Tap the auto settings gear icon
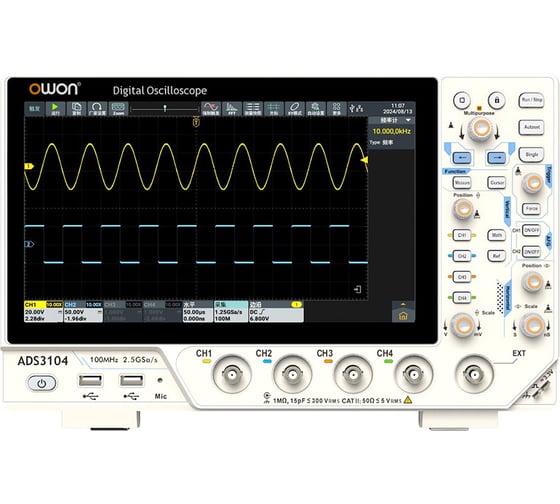Image resolution: width=560 pixels, height=504 pixels. tap(316, 108)
